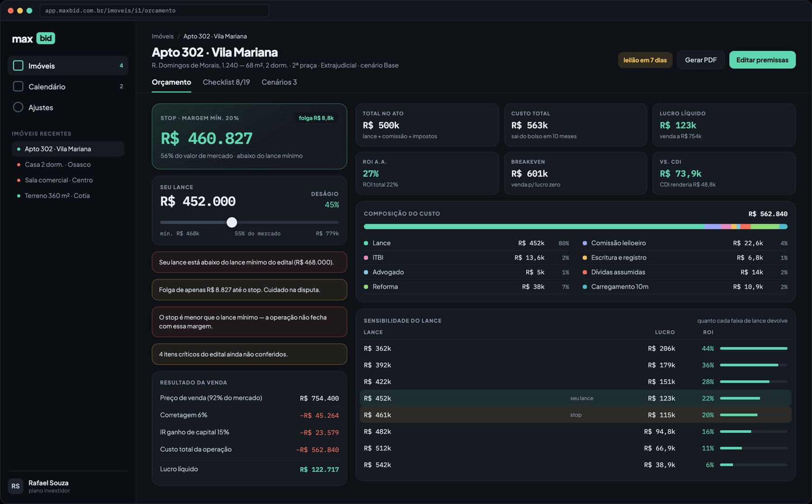This screenshot has width=812, height=504.
Task: Click the Deságio 45% value
Action: pyautogui.click(x=332, y=205)
